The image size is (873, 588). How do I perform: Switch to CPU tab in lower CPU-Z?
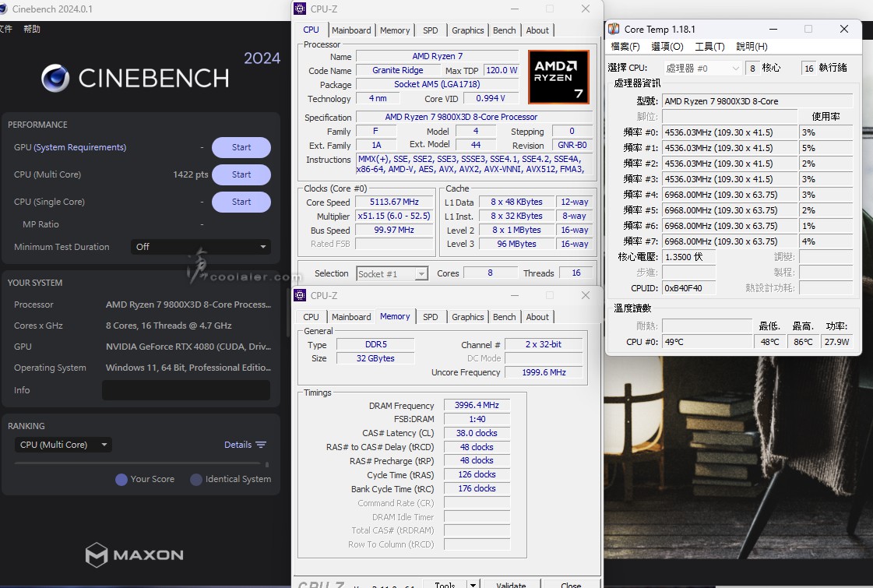[312, 317]
